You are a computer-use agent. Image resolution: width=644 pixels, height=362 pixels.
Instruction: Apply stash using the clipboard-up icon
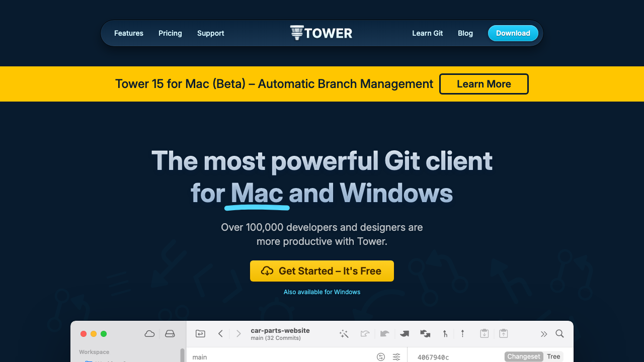pyautogui.click(x=503, y=333)
